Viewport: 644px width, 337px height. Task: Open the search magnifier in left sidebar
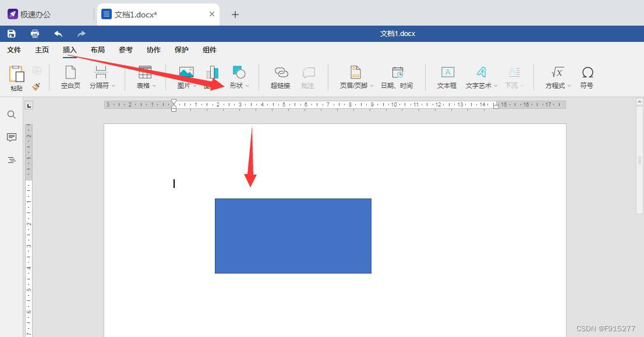[12, 115]
